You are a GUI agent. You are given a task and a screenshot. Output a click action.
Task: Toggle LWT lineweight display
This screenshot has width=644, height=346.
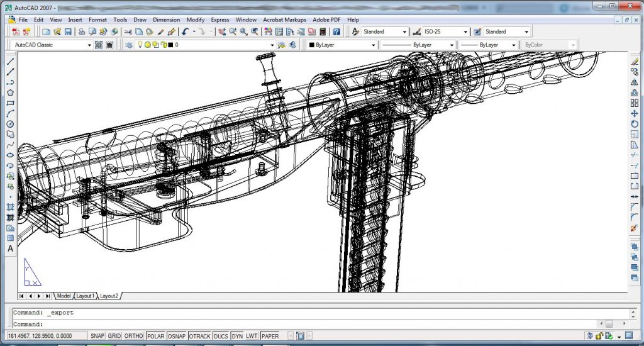[252, 336]
